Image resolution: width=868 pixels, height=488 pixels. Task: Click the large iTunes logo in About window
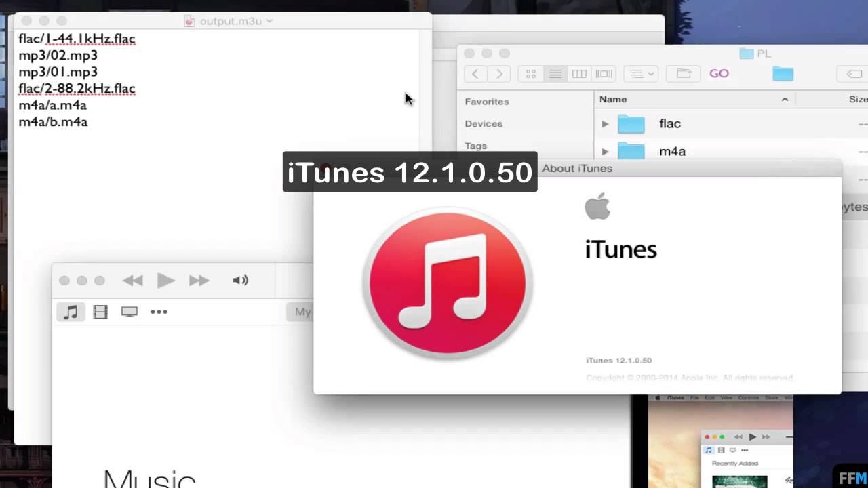(x=448, y=283)
